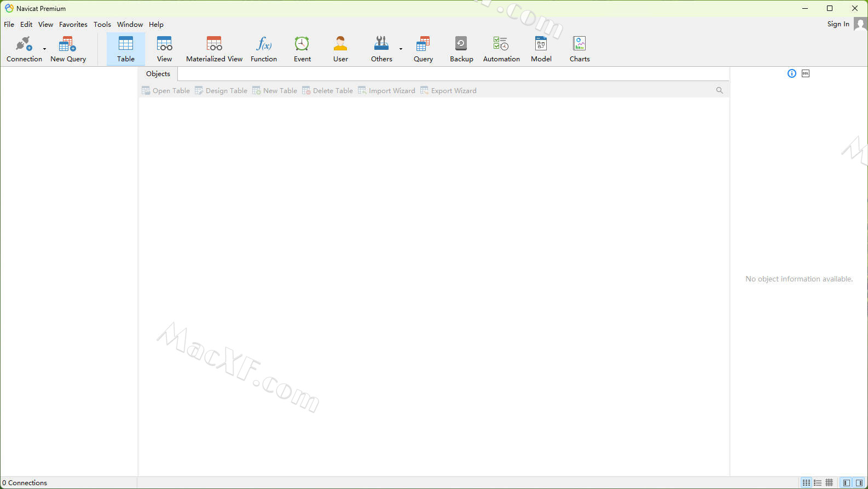Switch object view to detail list
The image size is (868, 489).
click(x=818, y=482)
